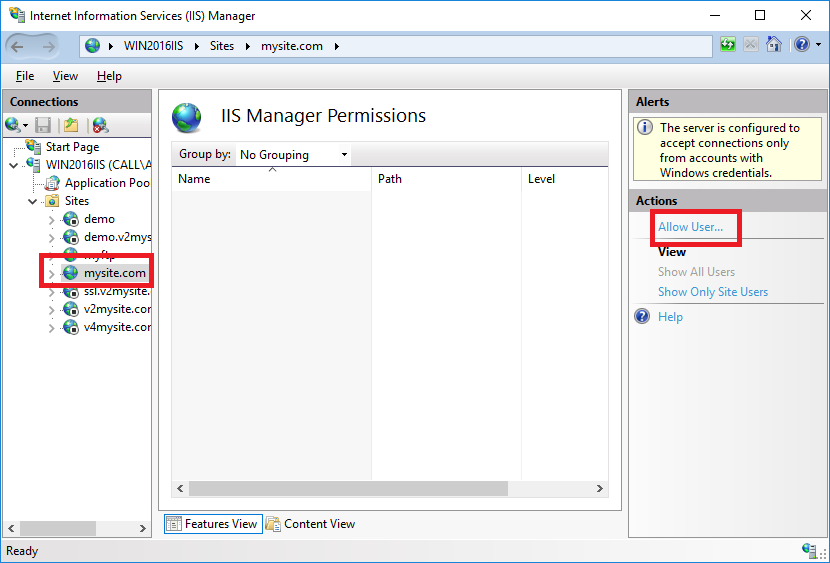
Task: Click the disabled Stop icon in address toolbar
Action: [751, 45]
